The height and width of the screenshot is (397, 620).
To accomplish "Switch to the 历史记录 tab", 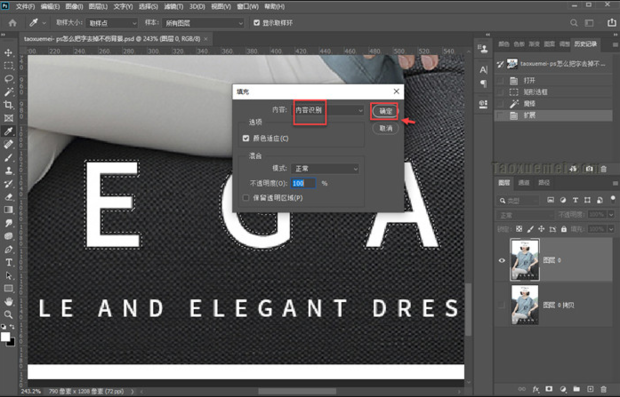I will [x=586, y=44].
